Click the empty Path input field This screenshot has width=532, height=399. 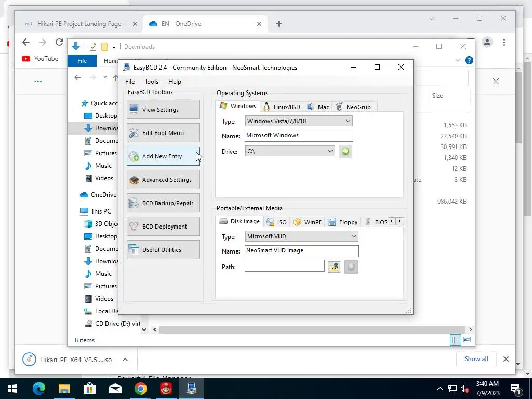click(285, 266)
